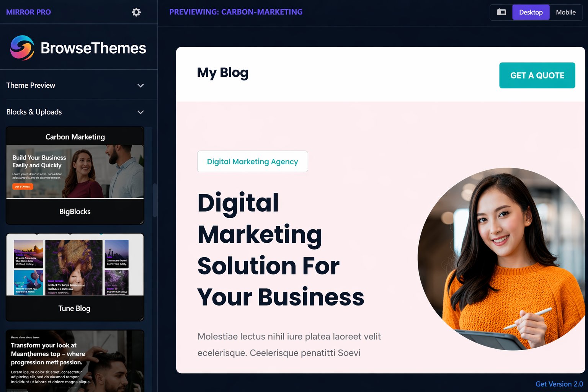Click the sidebar theme list scrollbar
Viewport: 588px width, 392px height.
(155, 200)
